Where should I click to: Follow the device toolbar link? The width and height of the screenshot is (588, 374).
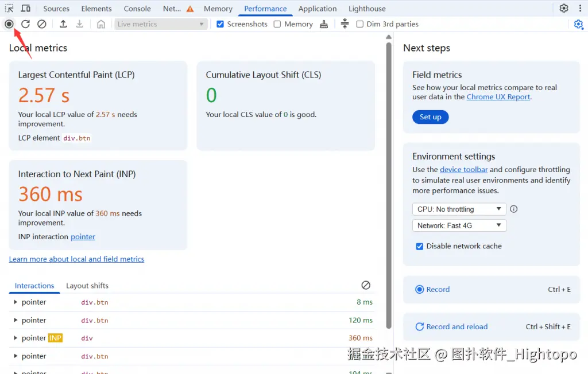pos(464,169)
